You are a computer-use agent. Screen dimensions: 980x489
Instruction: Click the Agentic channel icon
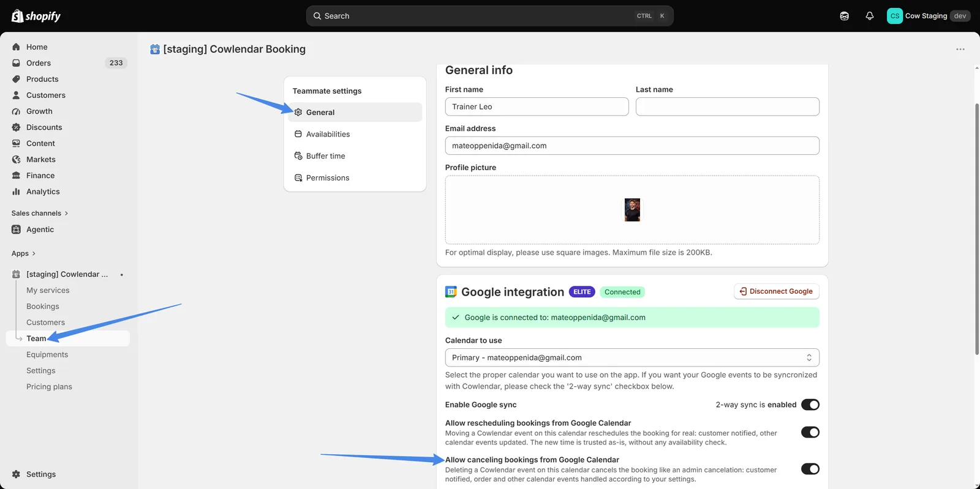[17, 230]
